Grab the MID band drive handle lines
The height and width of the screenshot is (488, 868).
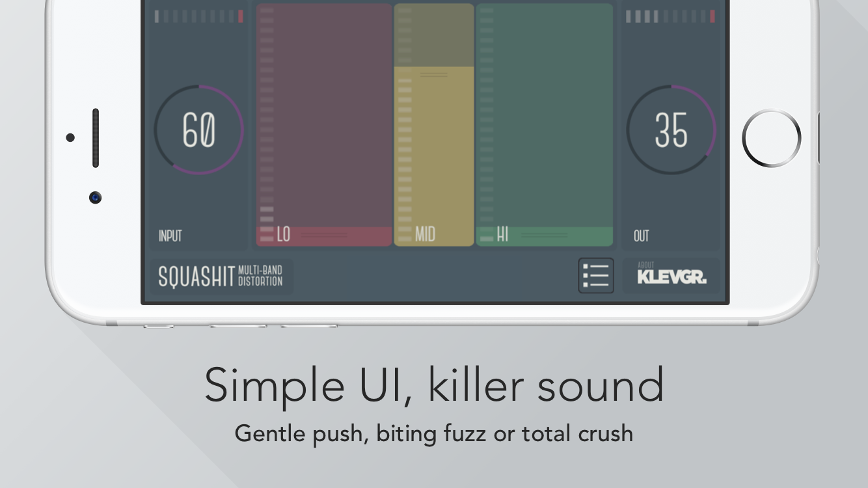[434, 75]
